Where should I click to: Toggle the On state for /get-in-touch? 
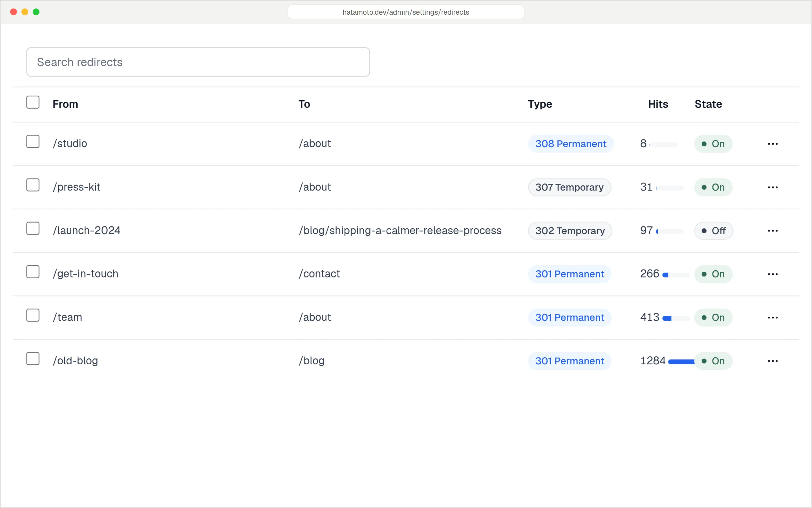click(x=713, y=274)
